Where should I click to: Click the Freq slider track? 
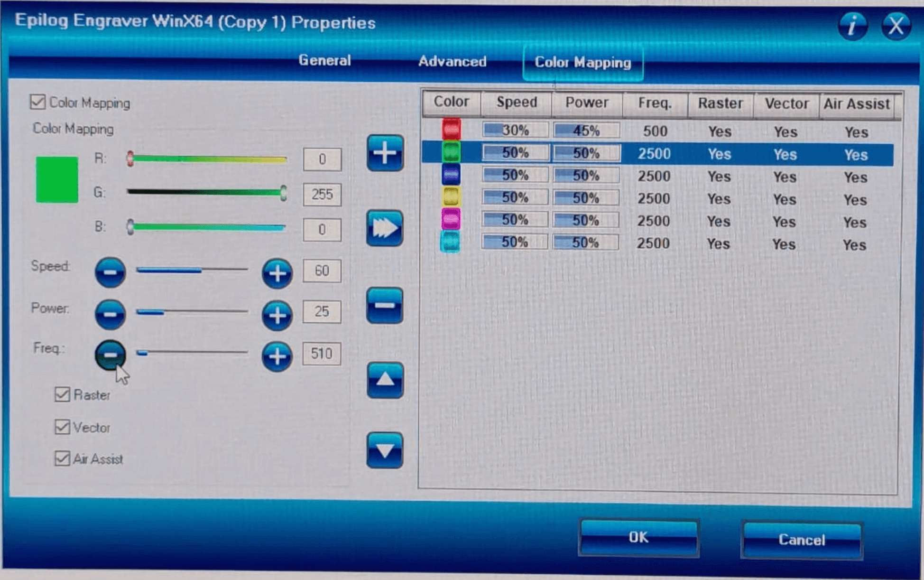tap(192, 353)
